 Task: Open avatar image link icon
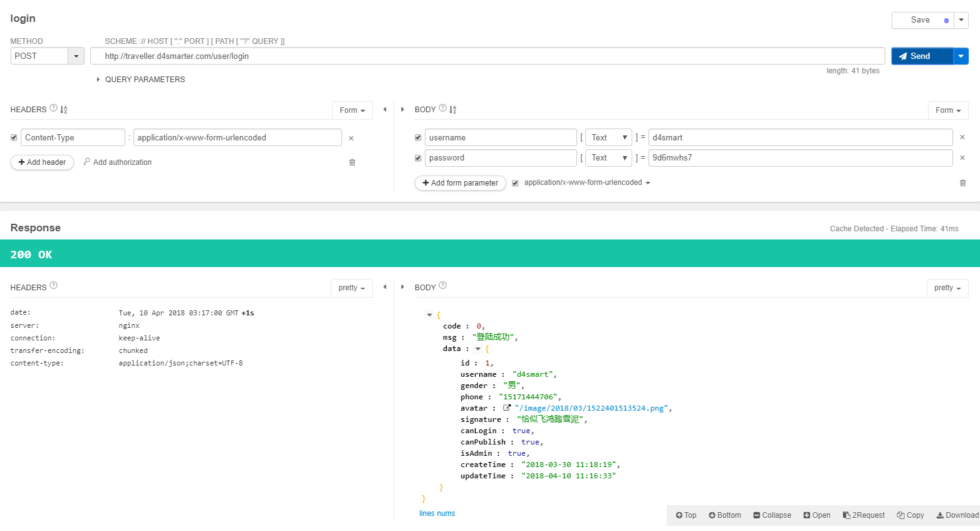(507, 407)
